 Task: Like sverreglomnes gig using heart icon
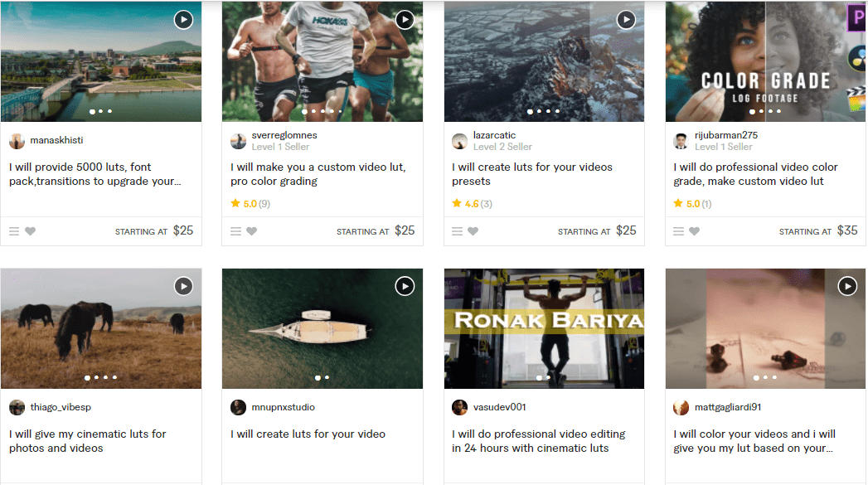[252, 231]
